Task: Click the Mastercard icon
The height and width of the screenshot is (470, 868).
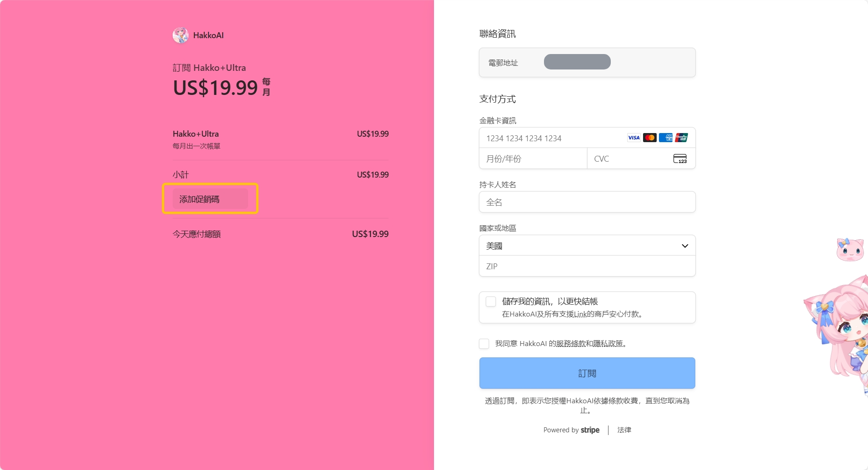Action: pos(649,138)
